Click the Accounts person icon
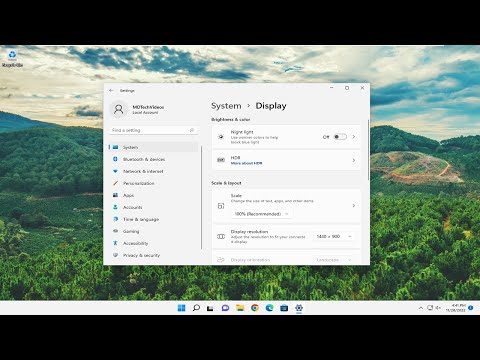This screenshot has width=480, height=360. point(115,207)
